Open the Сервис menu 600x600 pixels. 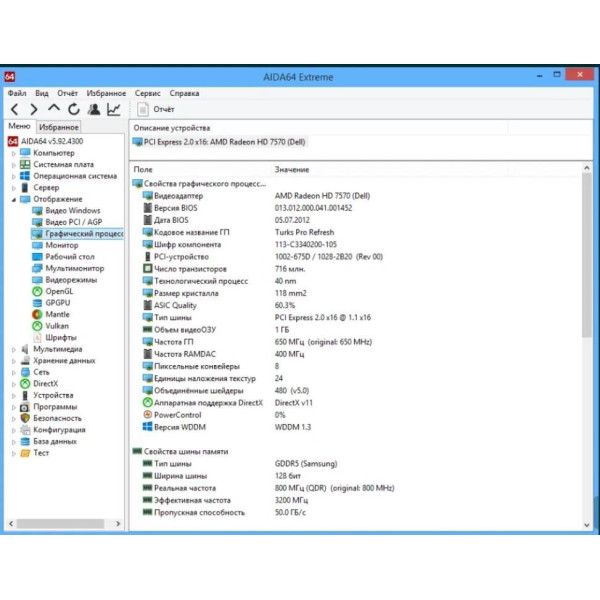click(x=147, y=93)
